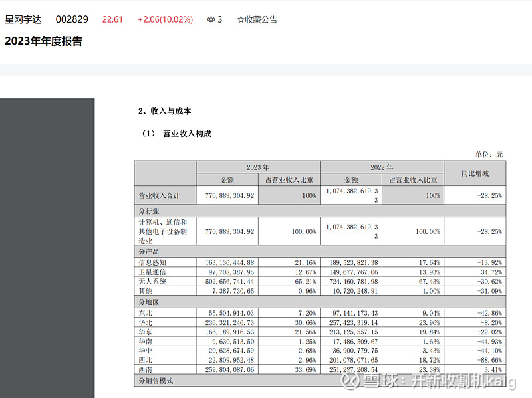Click the 单位：元 label
The height and width of the screenshot is (398, 532).
(489, 152)
